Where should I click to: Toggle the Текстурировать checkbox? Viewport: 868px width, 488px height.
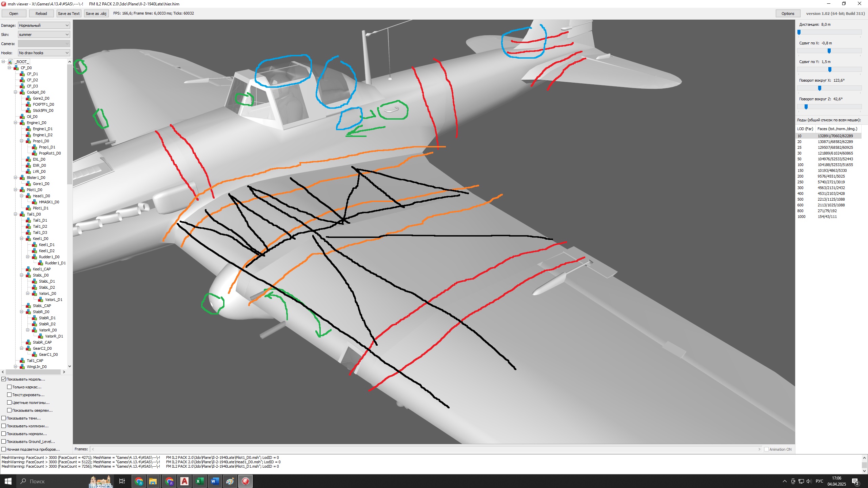tap(9, 395)
